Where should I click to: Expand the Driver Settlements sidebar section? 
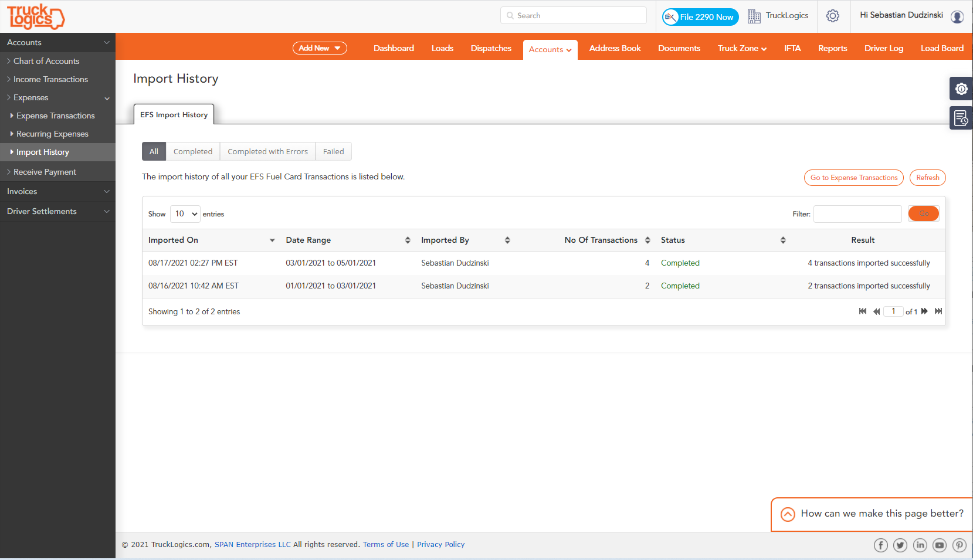coord(57,211)
